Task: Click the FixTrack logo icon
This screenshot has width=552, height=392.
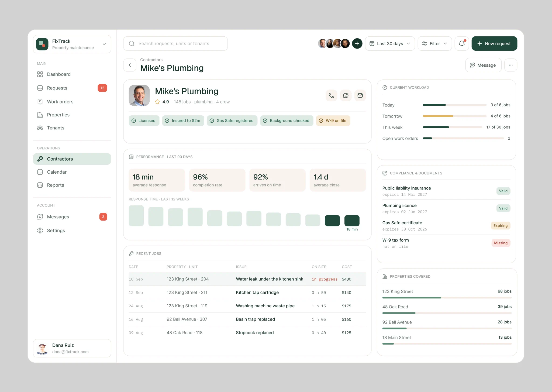Action: pyautogui.click(x=42, y=44)
